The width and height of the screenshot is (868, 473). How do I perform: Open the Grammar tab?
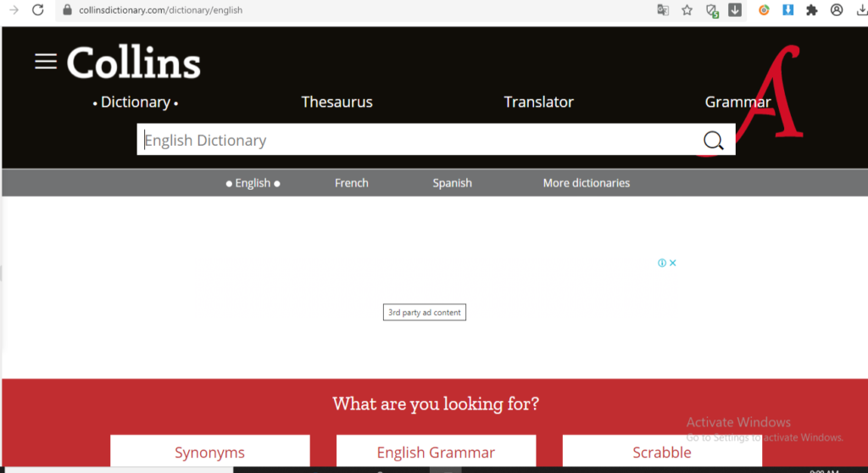[x=737, y=102]
